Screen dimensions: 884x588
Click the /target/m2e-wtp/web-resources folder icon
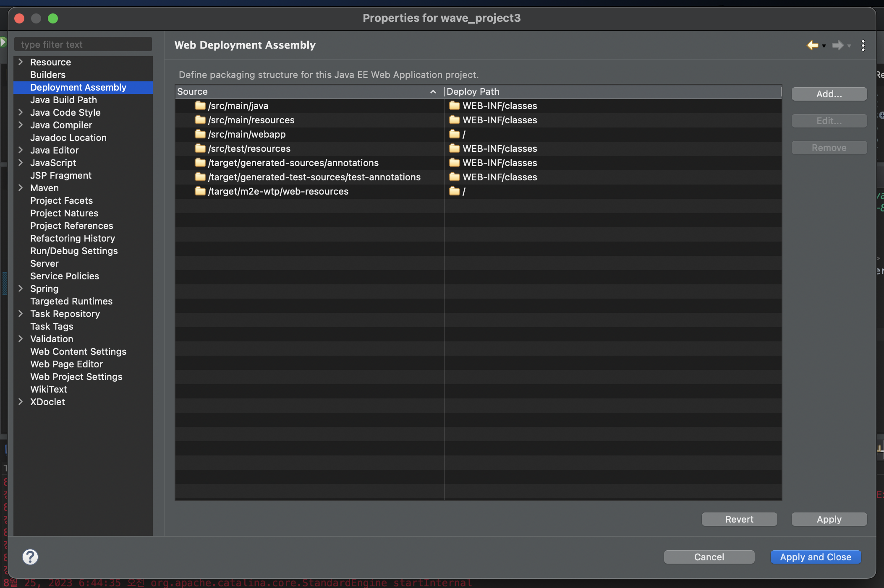(200, 191)
